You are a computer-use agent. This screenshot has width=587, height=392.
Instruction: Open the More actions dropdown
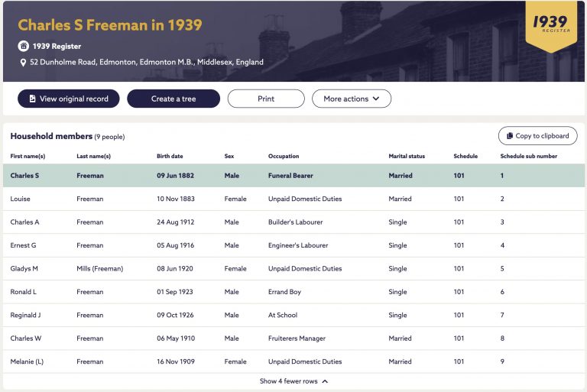pos(352,99)
